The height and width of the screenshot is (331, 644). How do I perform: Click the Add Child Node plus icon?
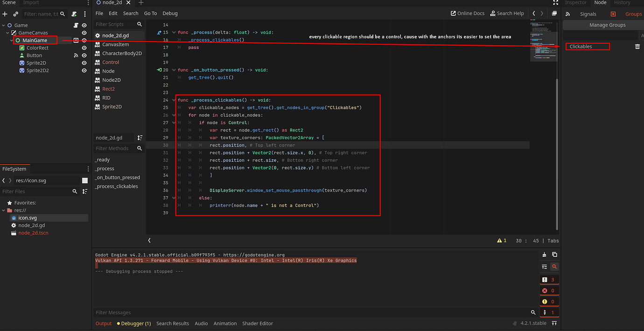(4, 14)
